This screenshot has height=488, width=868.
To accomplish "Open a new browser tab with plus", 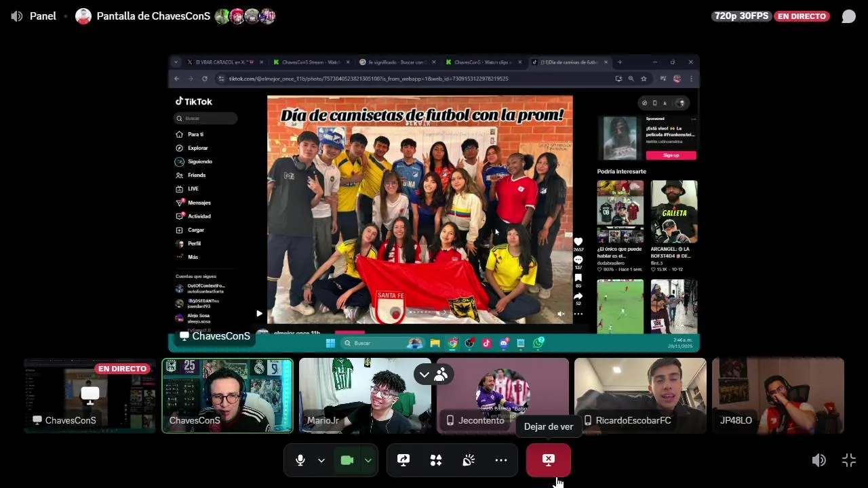I will tap(620, 62).
